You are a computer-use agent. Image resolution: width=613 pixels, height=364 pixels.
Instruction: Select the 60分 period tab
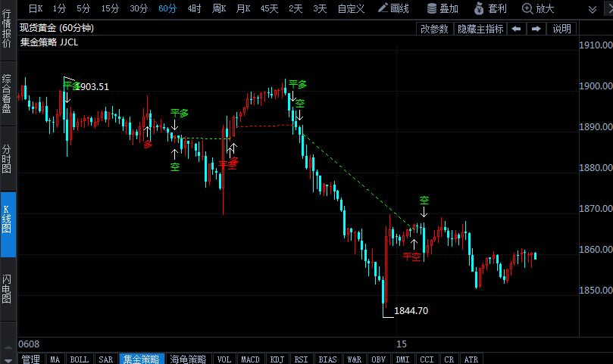pyautogui.click(x=167, y=8)
